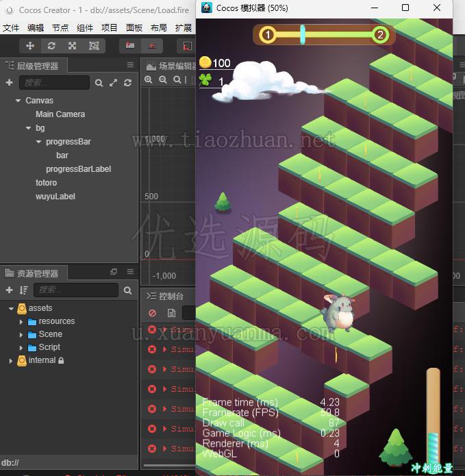
Task: Collapse the progressBar node
Action: tap(39, 142)
